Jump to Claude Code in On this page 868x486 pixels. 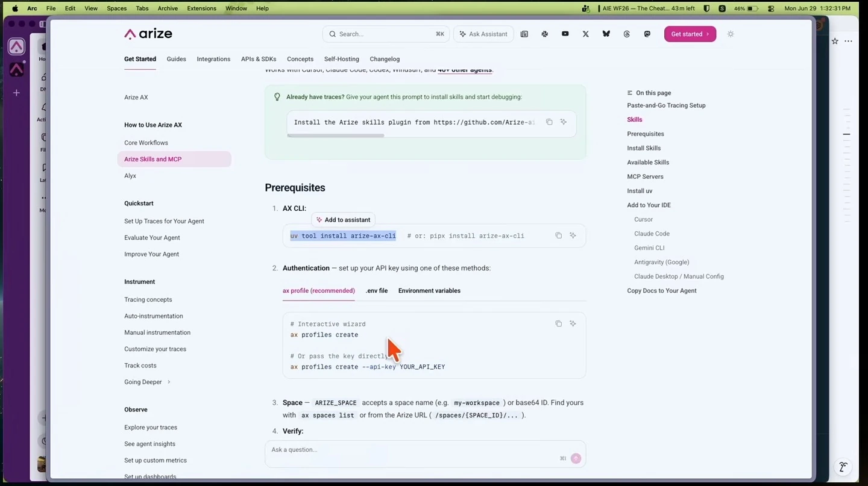(x=652, y=234)
